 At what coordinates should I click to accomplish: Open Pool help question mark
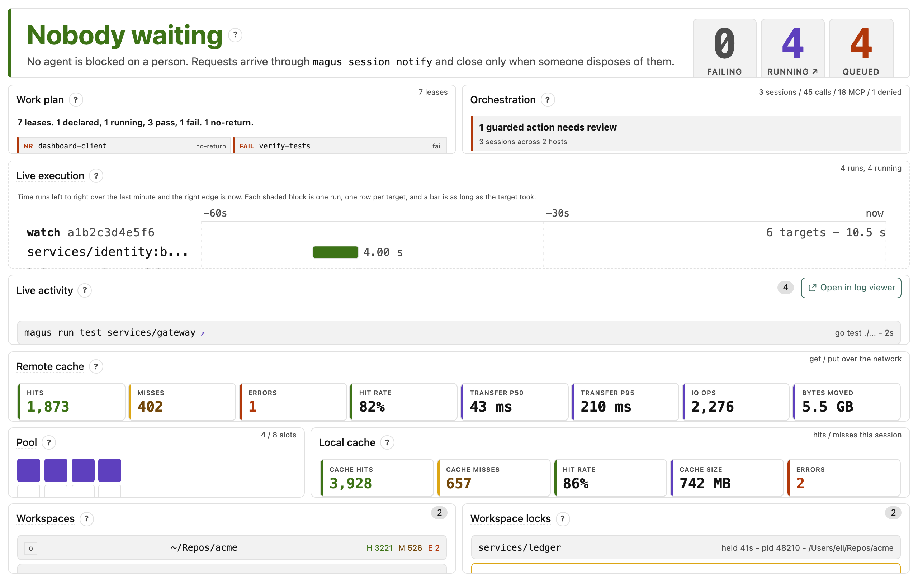click(x=48, y=443)
